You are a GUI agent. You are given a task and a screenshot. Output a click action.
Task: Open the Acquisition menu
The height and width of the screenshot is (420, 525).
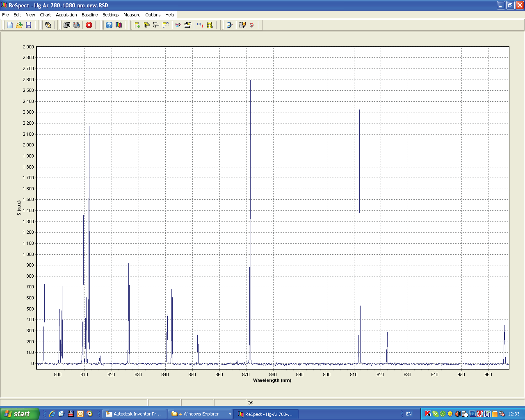66,15
